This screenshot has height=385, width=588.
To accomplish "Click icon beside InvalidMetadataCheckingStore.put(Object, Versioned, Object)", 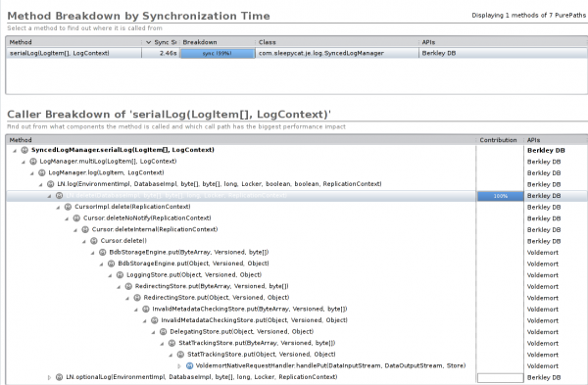I will [154, 320].
